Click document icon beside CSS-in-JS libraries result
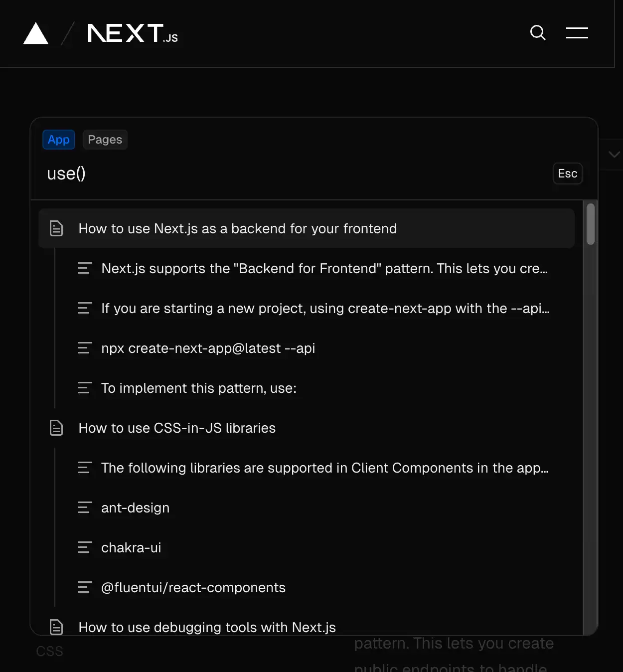 (56, 428)
